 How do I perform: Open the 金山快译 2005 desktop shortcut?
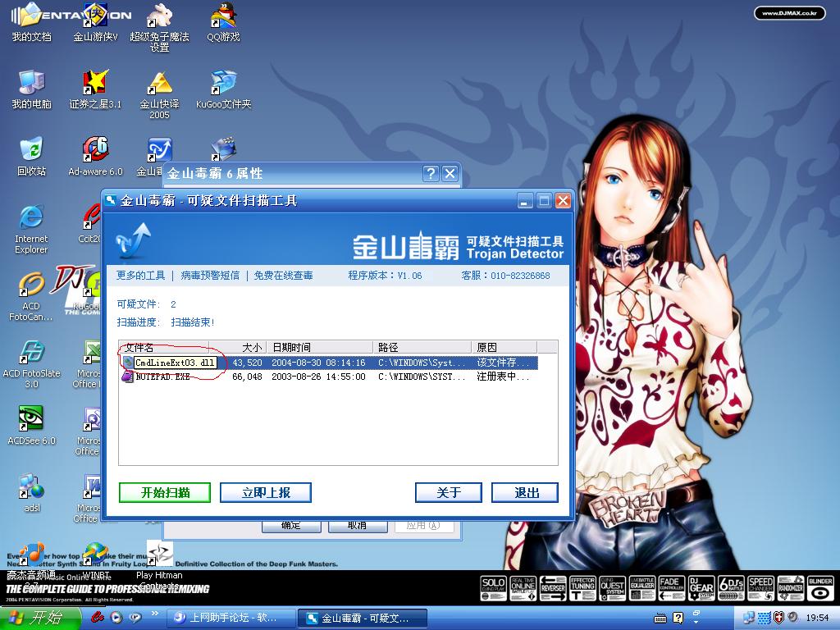tap(160, 95)
